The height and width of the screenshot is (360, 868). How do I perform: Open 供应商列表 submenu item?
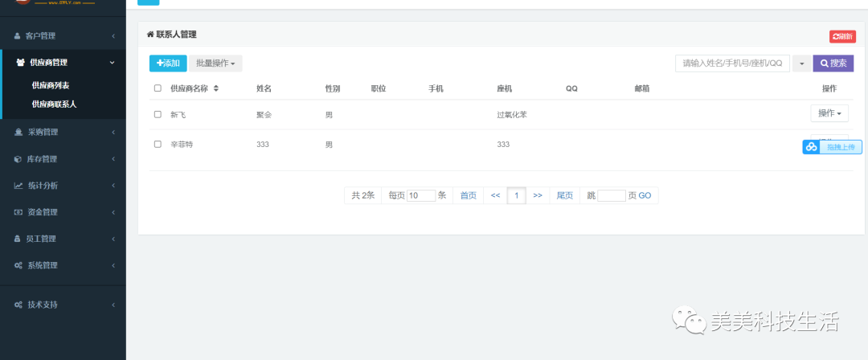pos(51,85)
